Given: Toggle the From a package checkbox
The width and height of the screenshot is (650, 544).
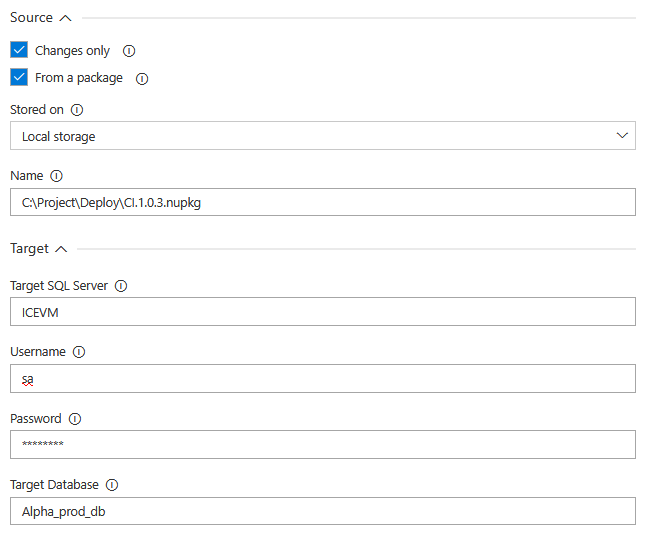Looking at the screenshot, I should pos(19,77).
